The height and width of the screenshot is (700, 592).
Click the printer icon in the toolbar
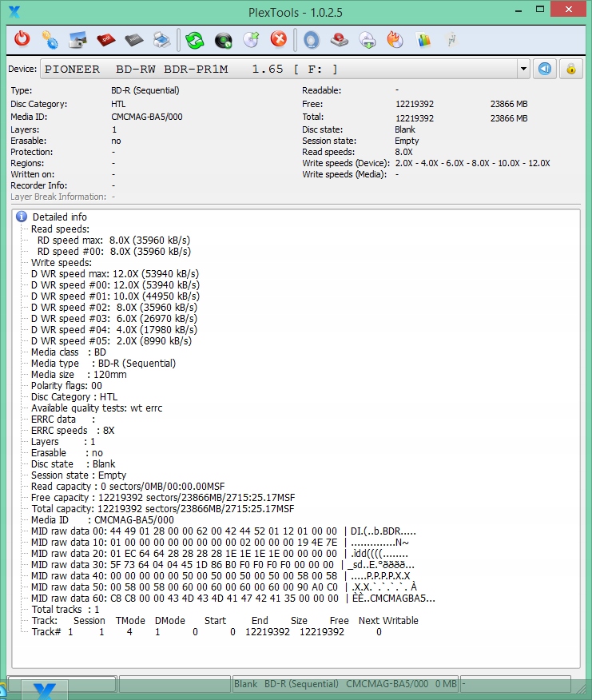(x=161, y=39)
